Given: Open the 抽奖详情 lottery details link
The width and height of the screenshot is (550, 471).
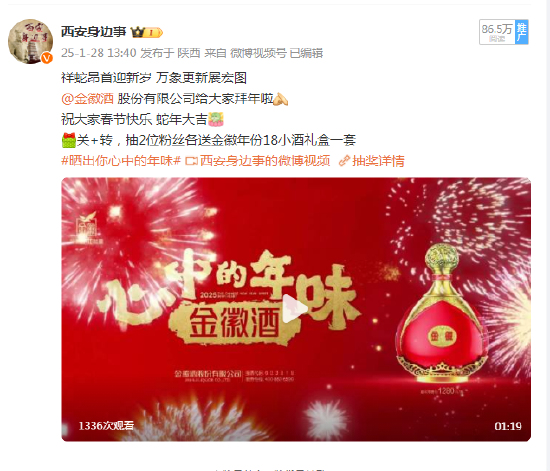Looking at the screenshot, I should click(378, 161).
